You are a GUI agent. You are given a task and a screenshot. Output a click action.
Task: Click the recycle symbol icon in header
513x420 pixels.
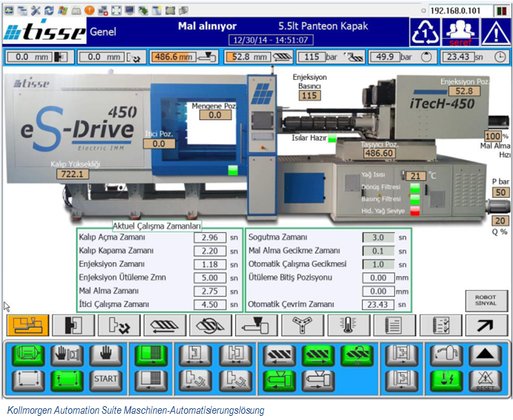click(425, 32)
